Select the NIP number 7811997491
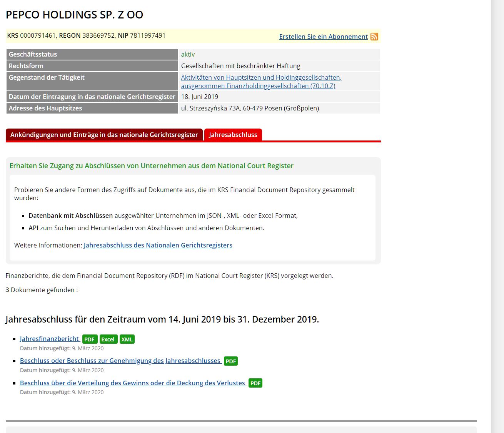The width and height of the screenshot is (504, 433). click(x=148, y=35)
